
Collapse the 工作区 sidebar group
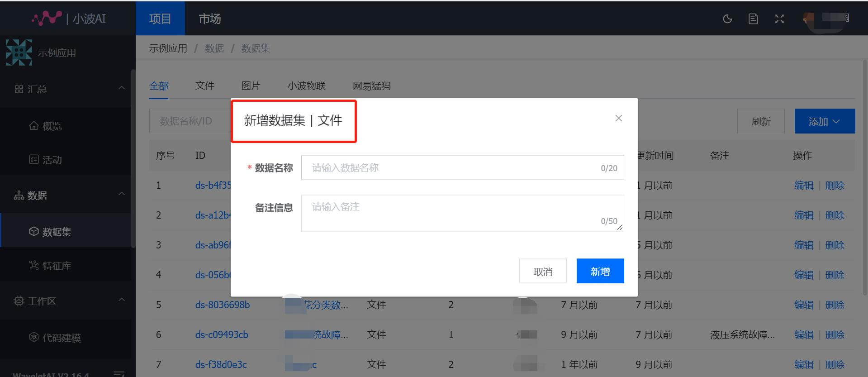point(121,300)
